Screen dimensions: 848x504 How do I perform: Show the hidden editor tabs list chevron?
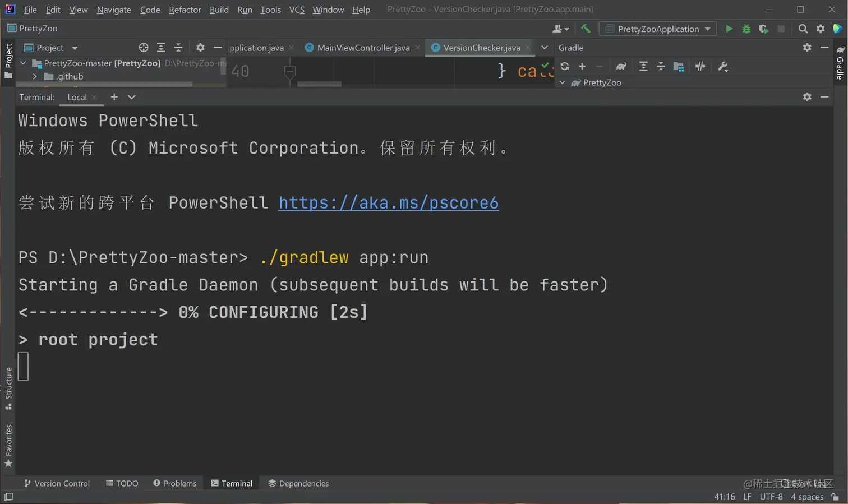click(x=545, y=48)
